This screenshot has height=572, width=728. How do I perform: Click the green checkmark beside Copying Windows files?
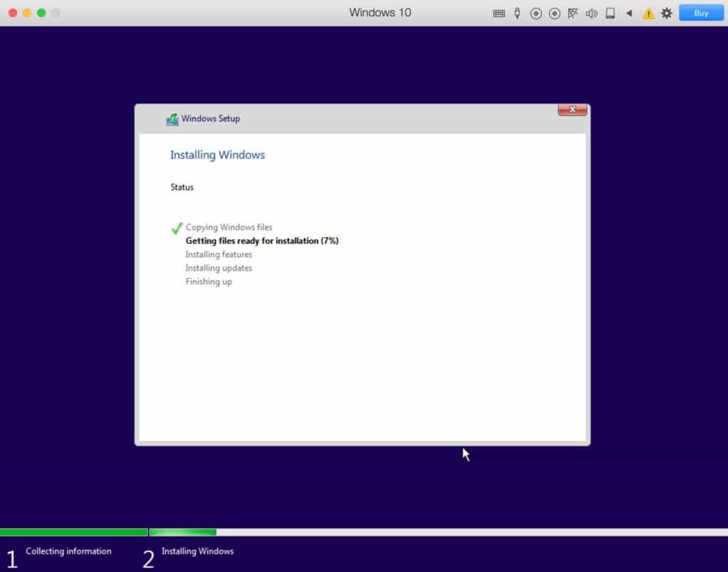pos(177,228)
